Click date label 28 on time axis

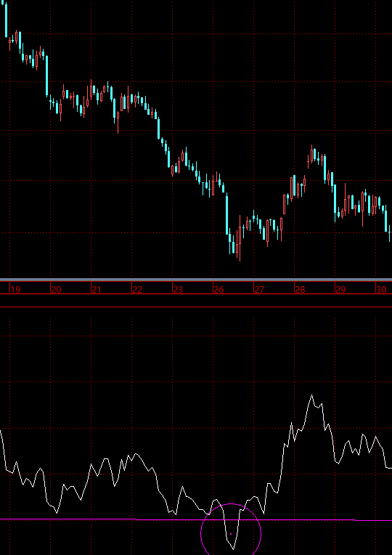click(300, 290)
